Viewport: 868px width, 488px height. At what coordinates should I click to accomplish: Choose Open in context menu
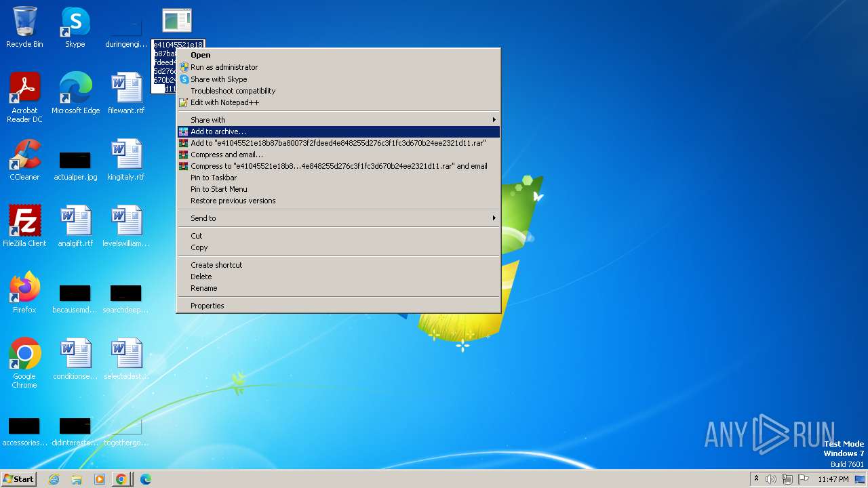338,56
